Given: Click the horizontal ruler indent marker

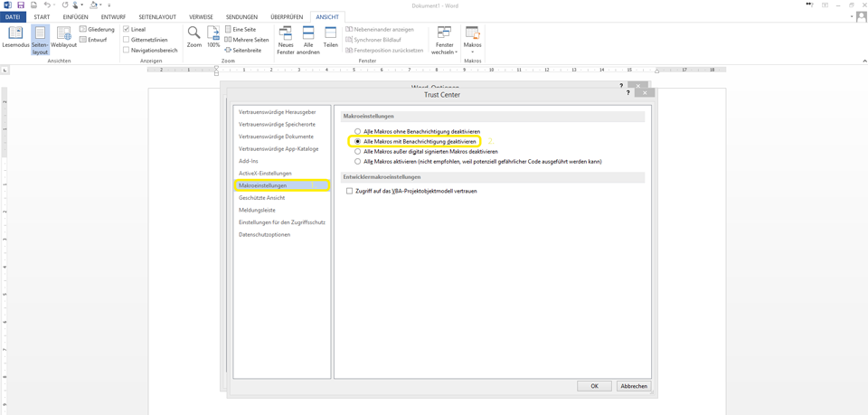Looking at the screenshot, I should point(216,71).
